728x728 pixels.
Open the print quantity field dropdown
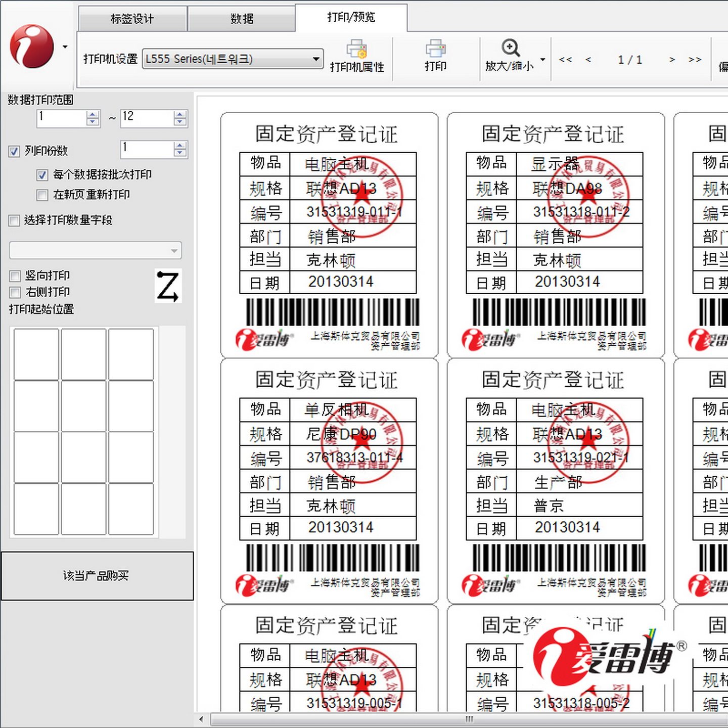coord(96,250)
